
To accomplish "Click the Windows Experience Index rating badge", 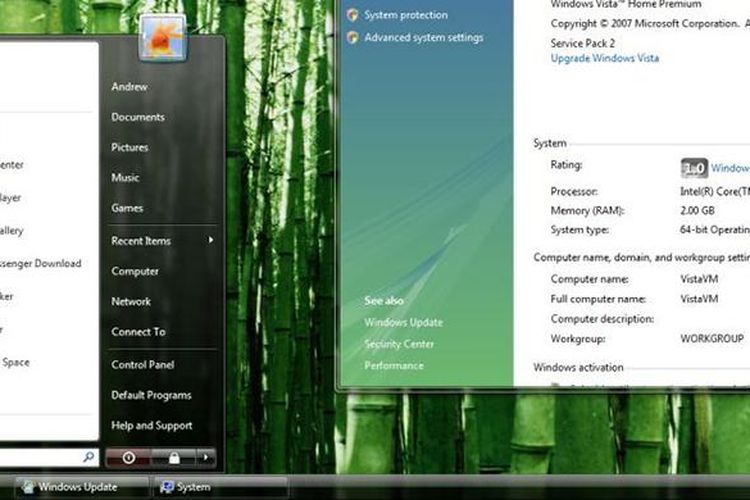I will pos(694,168).
